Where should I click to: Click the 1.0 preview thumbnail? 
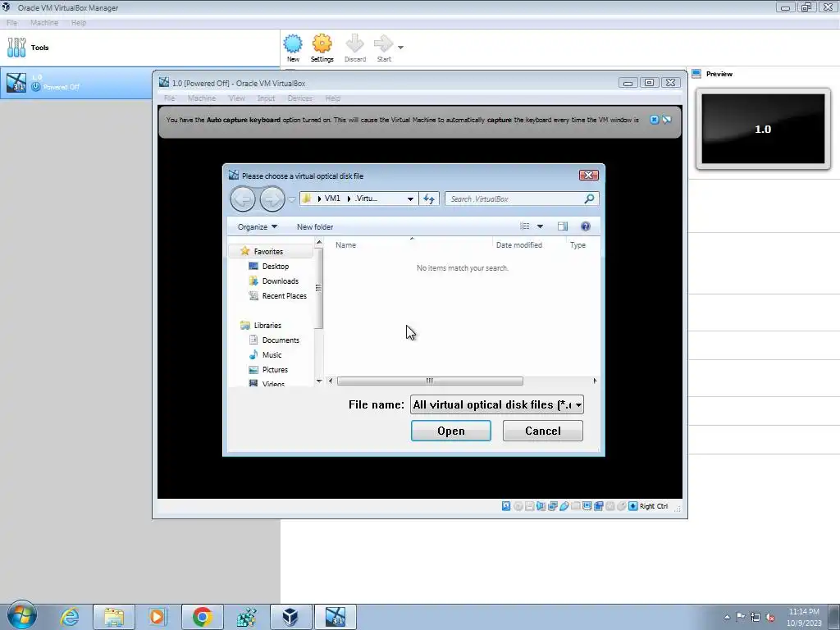click(763, 129)
